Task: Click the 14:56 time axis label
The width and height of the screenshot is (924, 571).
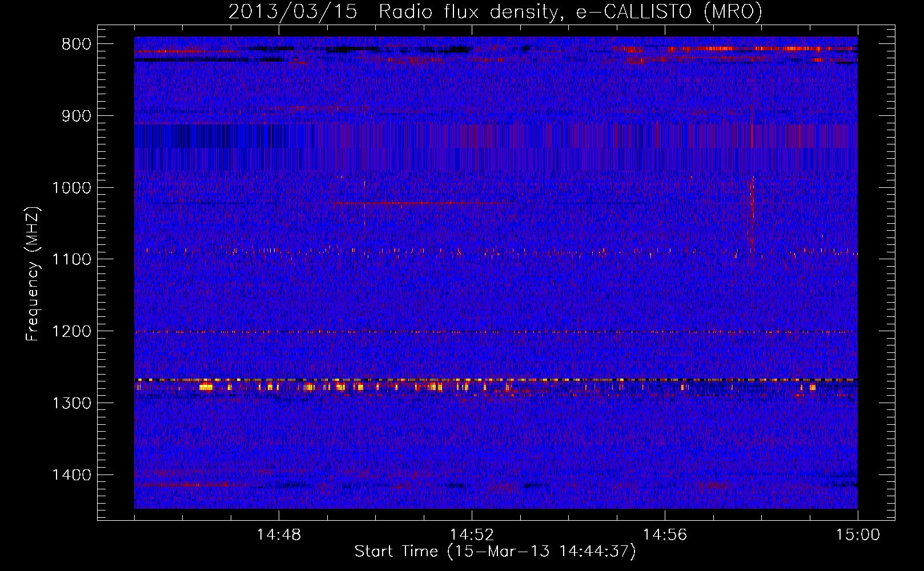Action: tap(665, 535)
